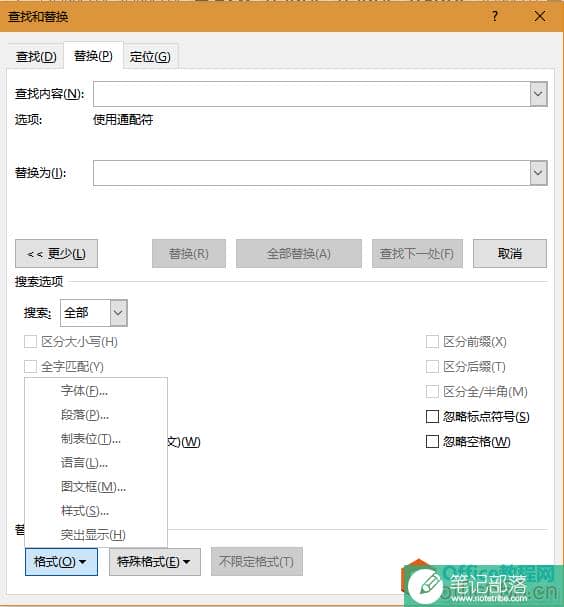The width and height of the screenshot is (564, 607).
Task: Choose 段落(P)... from the format menu
Action: (x=96, y=415)
